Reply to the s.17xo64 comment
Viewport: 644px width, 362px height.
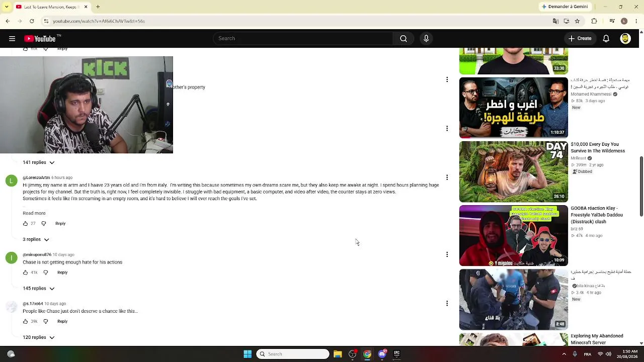(62, 321)
